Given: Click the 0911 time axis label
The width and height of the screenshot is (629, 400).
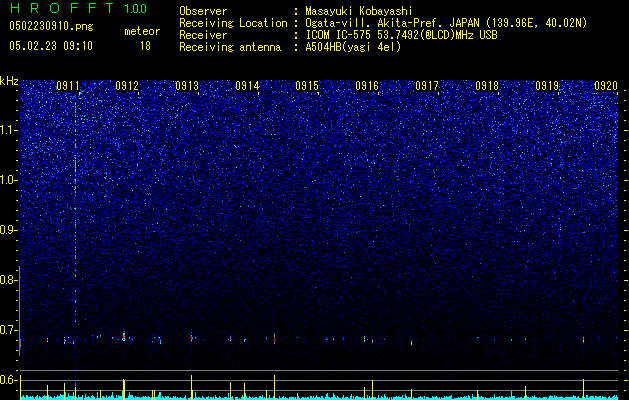Looking at the screenshot, I should [x=68, y=86].
